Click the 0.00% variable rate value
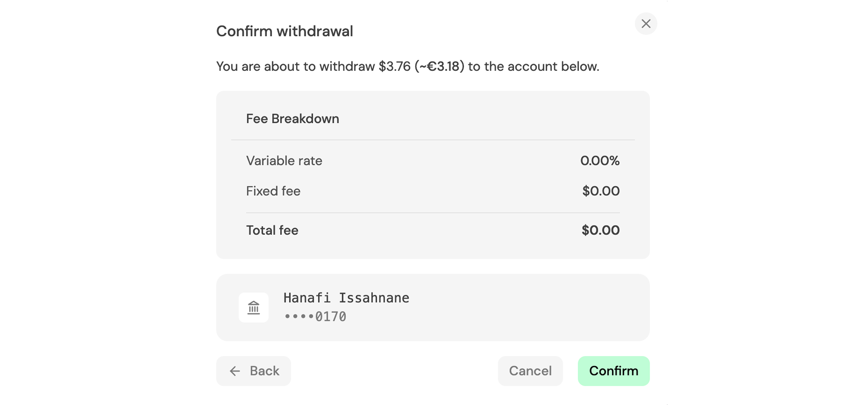The width and height of the screenshot is (868, 405). pos(599,161)
